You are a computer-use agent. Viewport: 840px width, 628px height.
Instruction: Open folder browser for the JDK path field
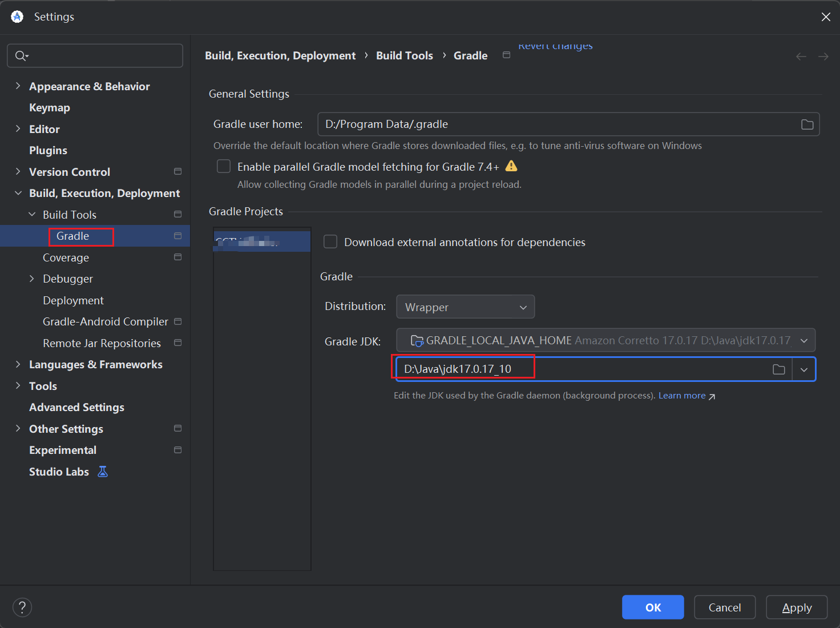778,369
